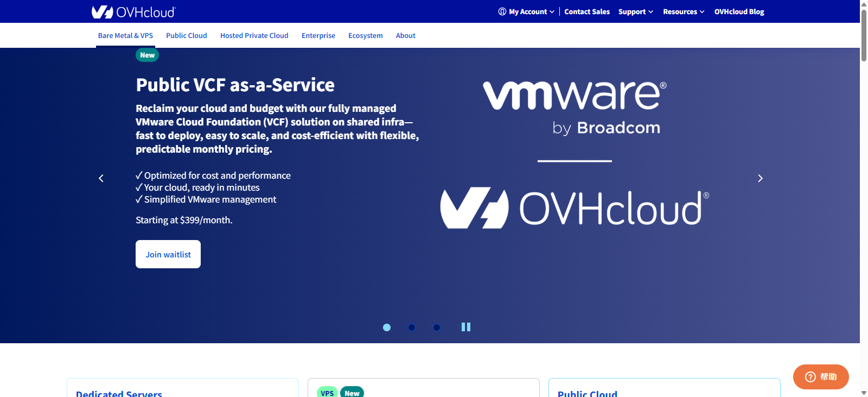
Task: Select the first carousel slide dot
Action: [x=387, y=327]
